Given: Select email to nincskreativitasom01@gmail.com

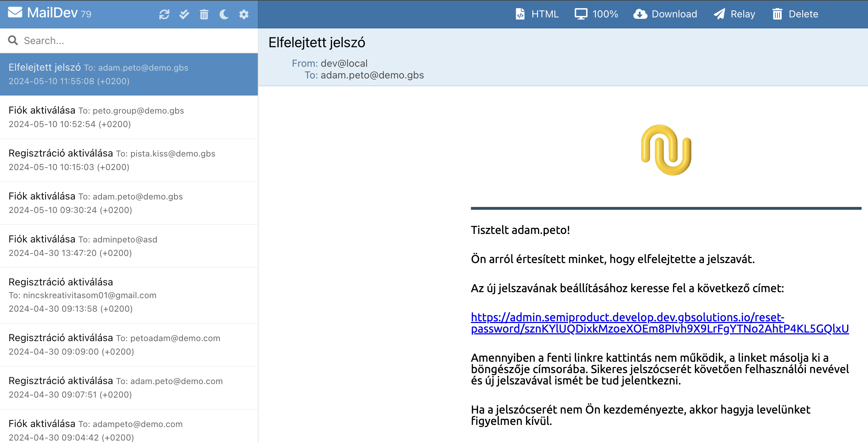Looking at the screenshot, I should click(129, 295).
